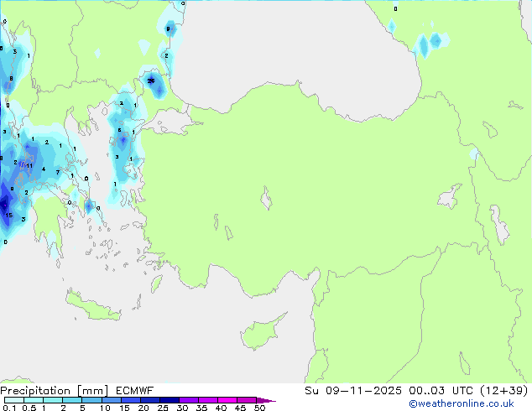Screen dimensions: 532x411
Task: Click the legend value '10'
Action: click(105, 408)
